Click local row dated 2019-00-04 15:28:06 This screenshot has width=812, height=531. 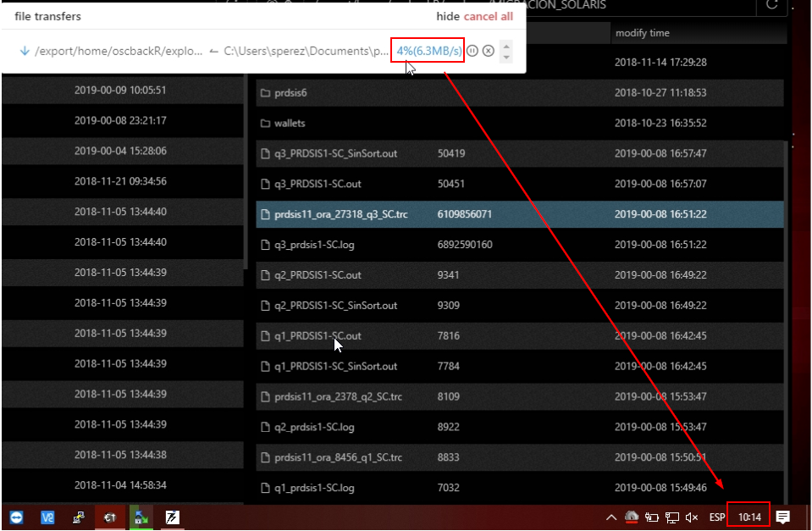(122, 151)
